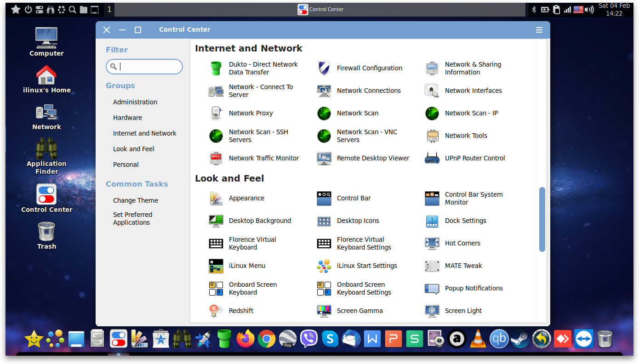639x364 pixels.
Task: Open Control Bar System Monitor
Action: click(464, 198)
